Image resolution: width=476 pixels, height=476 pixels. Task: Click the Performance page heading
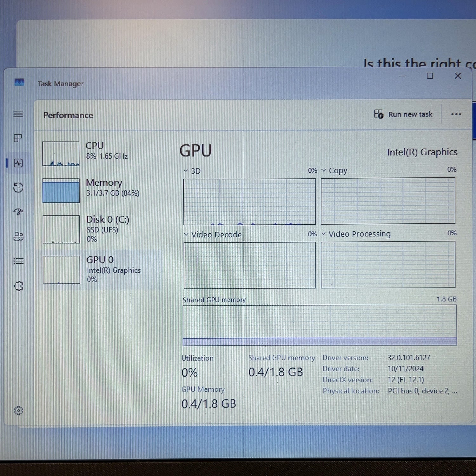(68, 115)
